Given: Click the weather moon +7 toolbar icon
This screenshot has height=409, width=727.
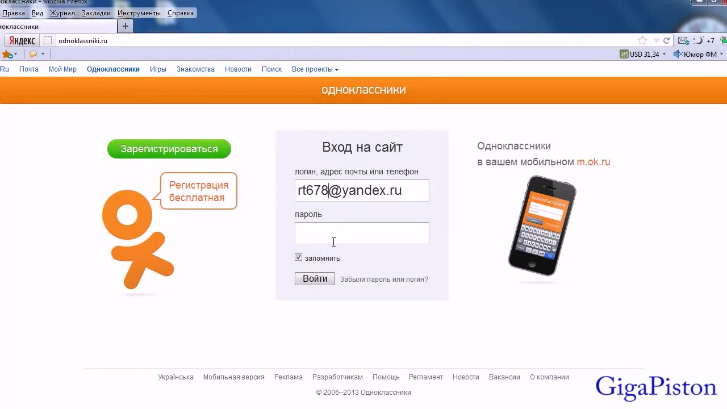Looking at the screenshot, I should (x=704, y=41).
